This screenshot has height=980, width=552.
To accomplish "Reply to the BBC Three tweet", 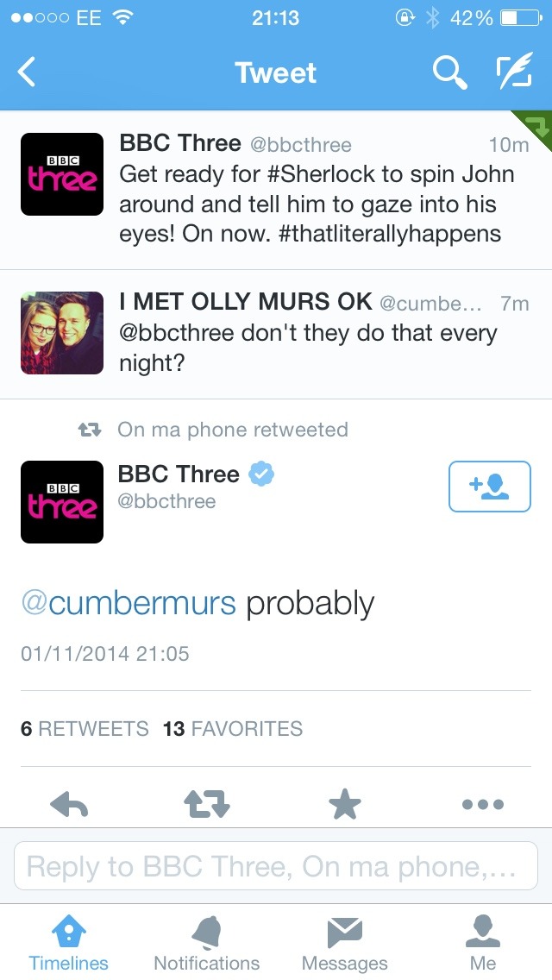I will click(x=69, y=805).
